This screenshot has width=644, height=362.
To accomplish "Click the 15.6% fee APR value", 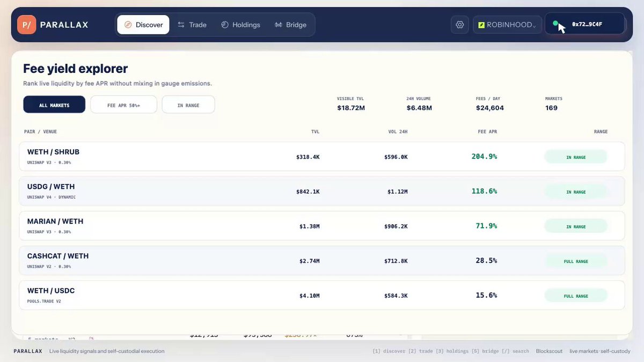I will tap(486, 295).
